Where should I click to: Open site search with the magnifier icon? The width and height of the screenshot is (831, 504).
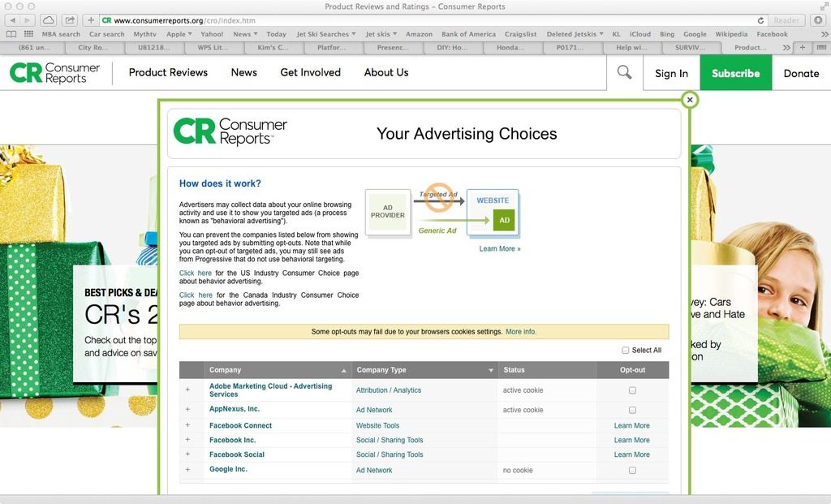coord(624,72)
